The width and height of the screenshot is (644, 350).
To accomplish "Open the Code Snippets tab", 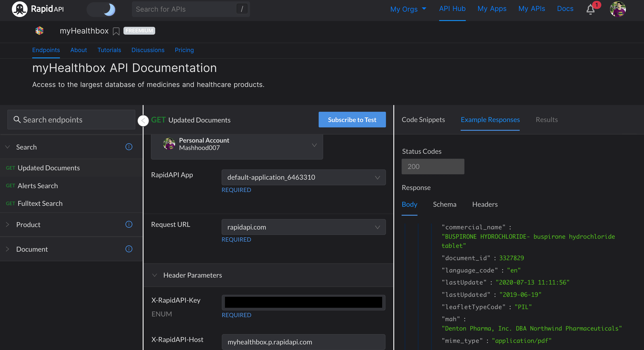I will coord(423,120).
